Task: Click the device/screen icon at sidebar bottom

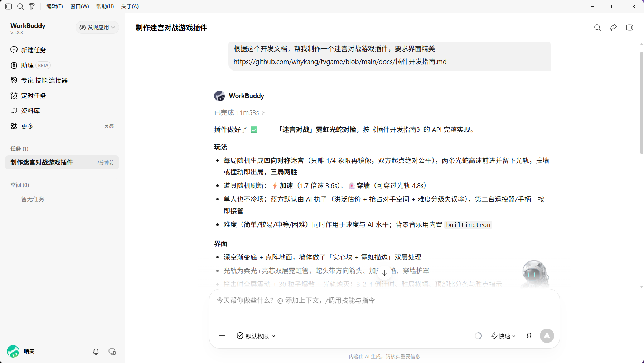Action: pyautogui.click(x=112, y=352)
